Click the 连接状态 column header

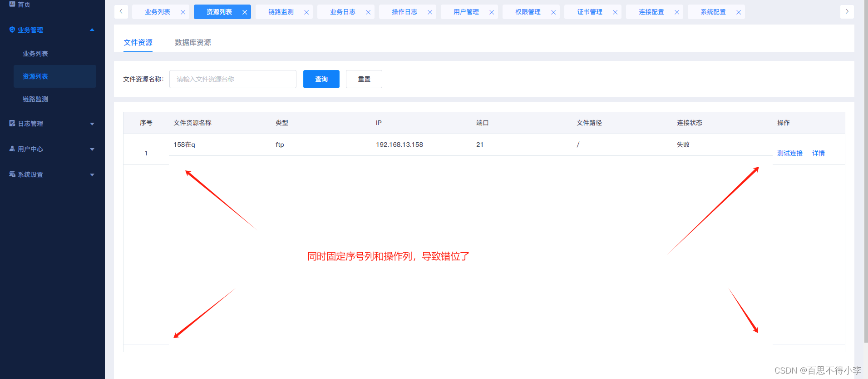[690, 123]
